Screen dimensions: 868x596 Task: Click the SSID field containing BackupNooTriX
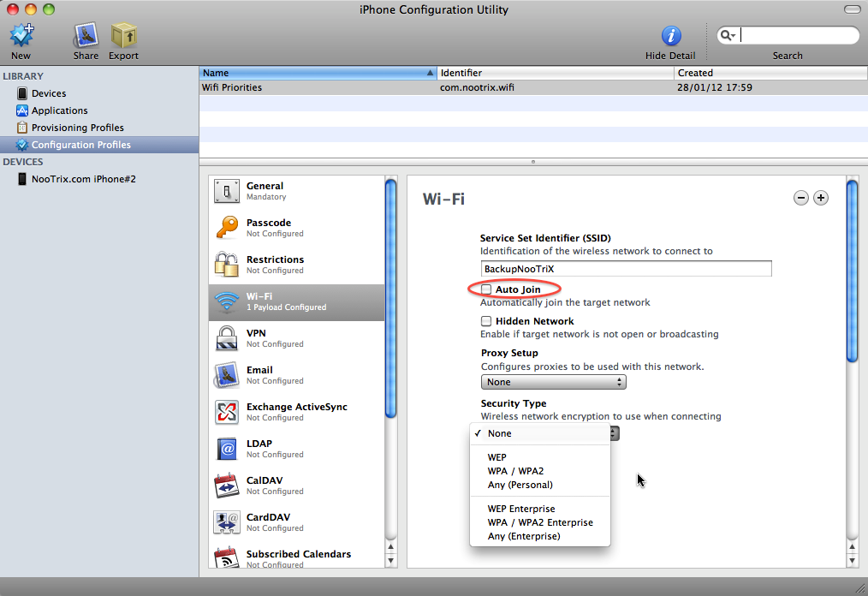(x=626, y=269)
